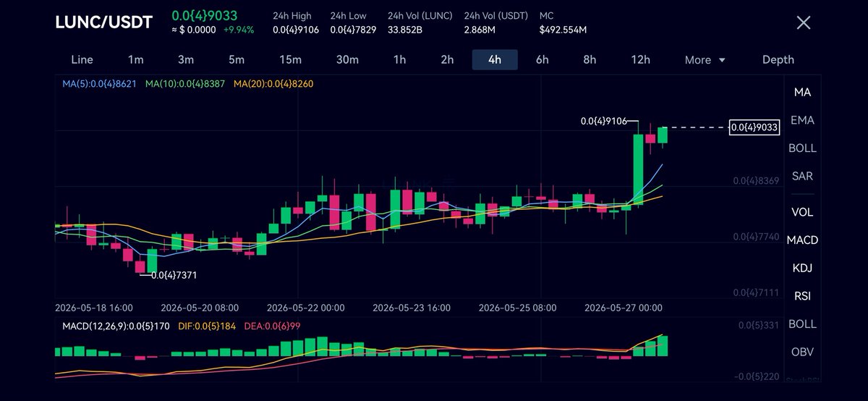Image resolution: width=868 pixels, height=401 pixels.
Task: Switch to the Line chart view
Action: pyautogui.click(x=82, y=60)
